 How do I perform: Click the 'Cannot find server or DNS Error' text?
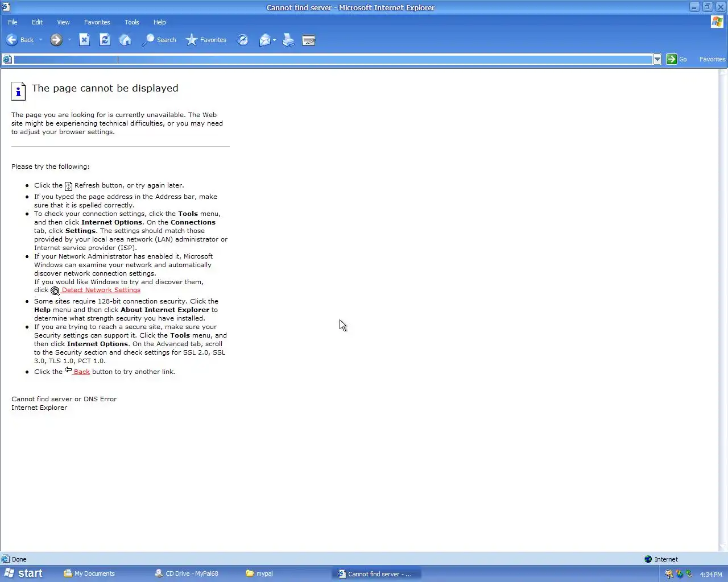(x=64, y=399)
